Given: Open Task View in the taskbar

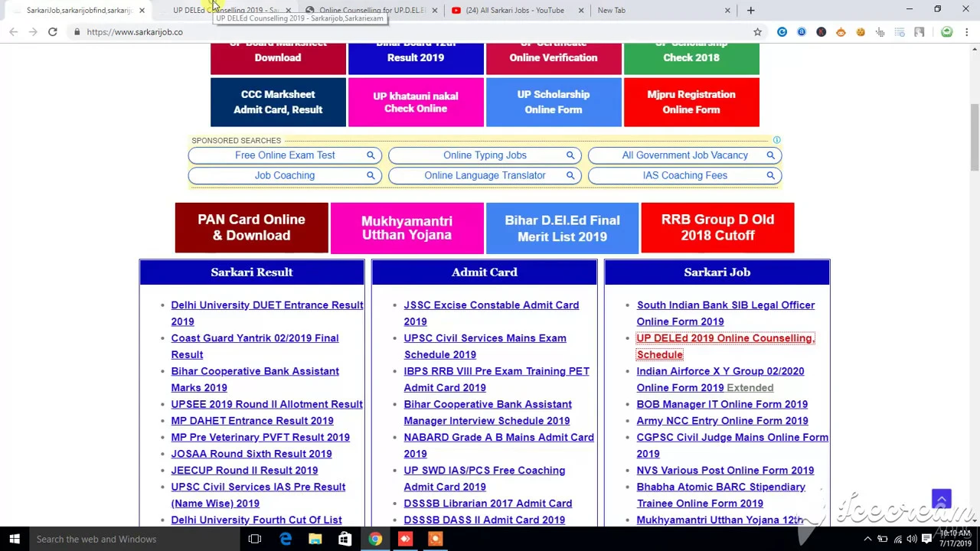Looking at the screenshot, I should point(255,539).
